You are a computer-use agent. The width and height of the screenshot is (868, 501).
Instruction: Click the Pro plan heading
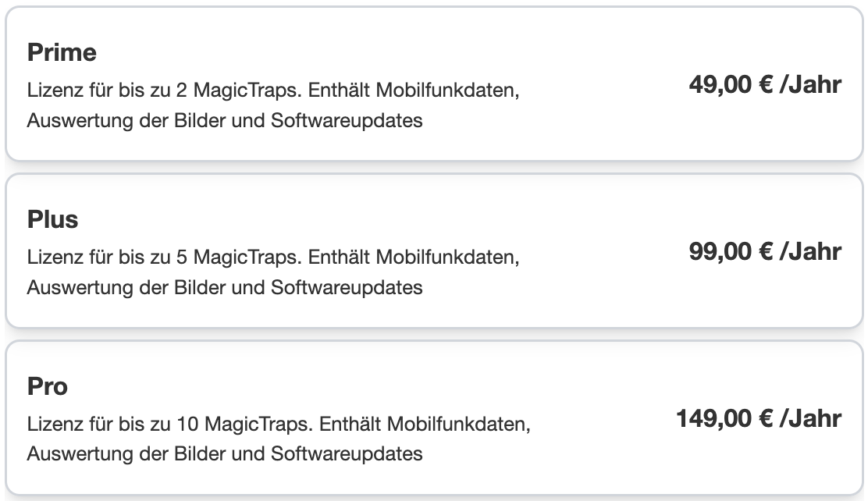(x=48, y=386)
